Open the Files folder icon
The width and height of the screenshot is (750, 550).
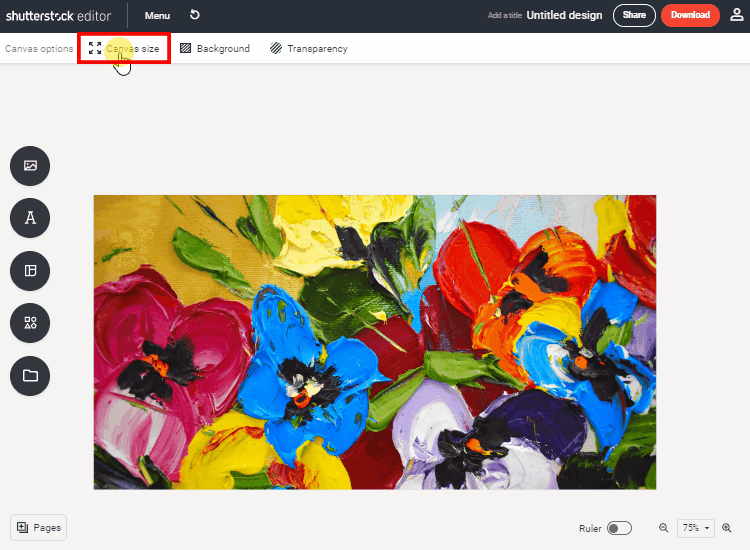tap(30, 375)
